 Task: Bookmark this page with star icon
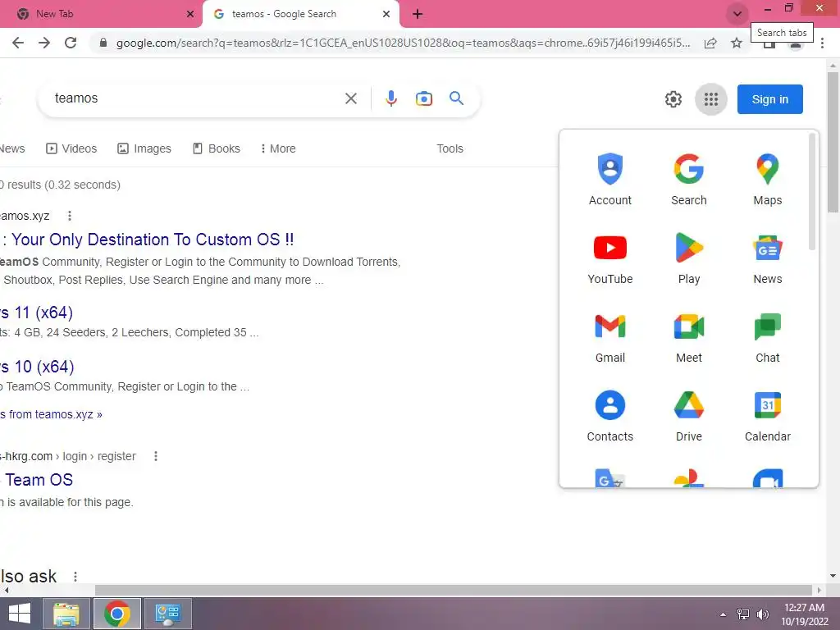[737, 43]
